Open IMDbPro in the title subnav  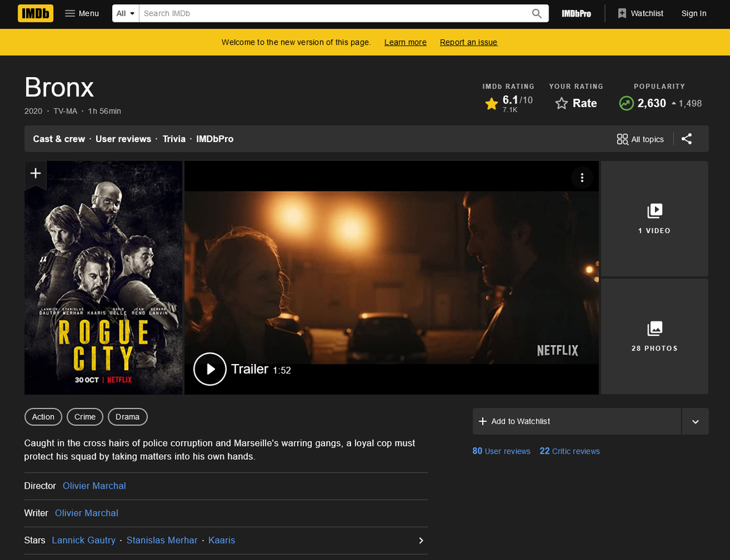pyautogui.click(x=214, y=139)
